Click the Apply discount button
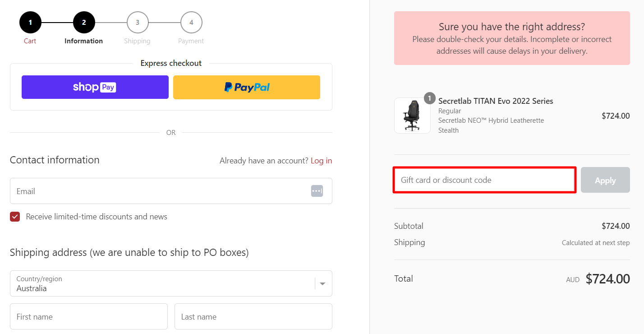The height and width of the screenshot is (334, 644). tap(605, 180)
